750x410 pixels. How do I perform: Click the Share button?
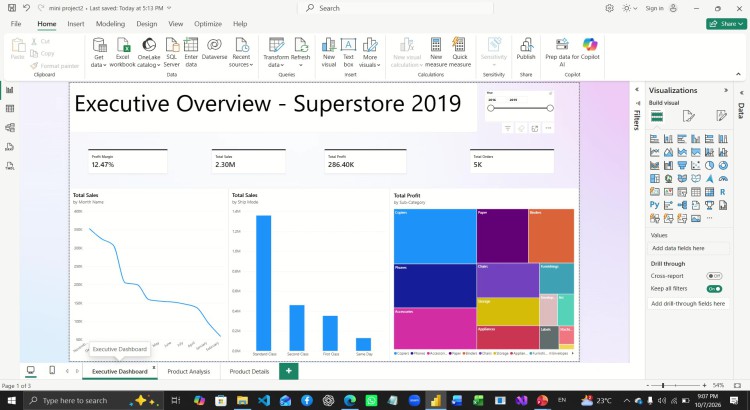pos(726,24)
